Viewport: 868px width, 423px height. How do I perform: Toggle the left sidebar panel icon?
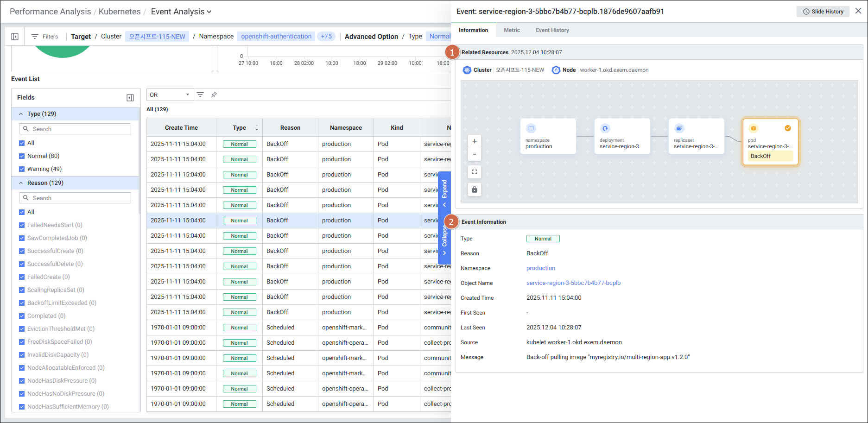15,37
